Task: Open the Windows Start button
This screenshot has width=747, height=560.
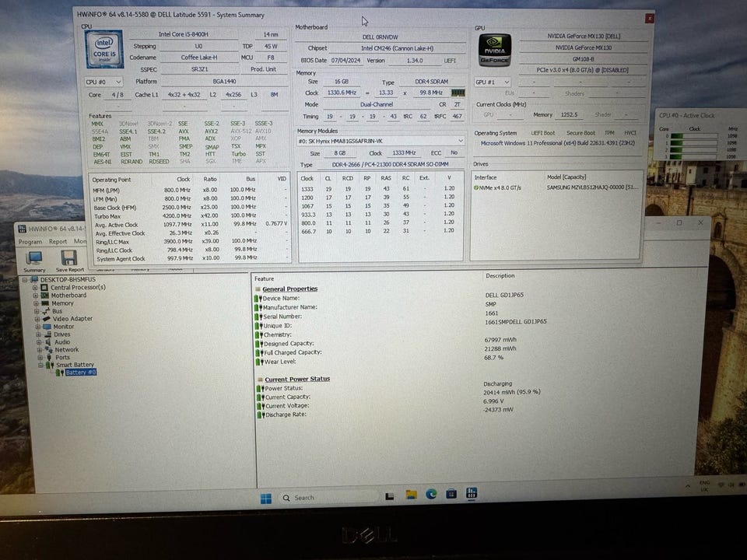Action: pos(266,498)
